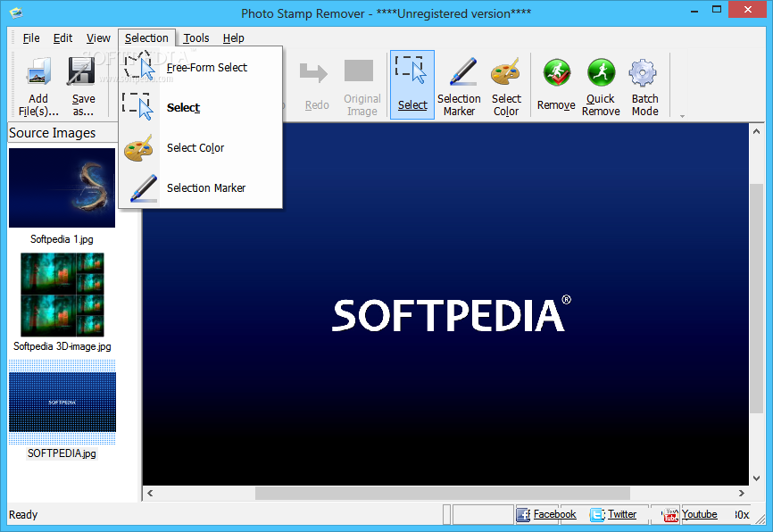Click the Add File(s) toolbar icon
Image resolution: width=773 pixels, height=532 pixels.
[x=38, y=72]
